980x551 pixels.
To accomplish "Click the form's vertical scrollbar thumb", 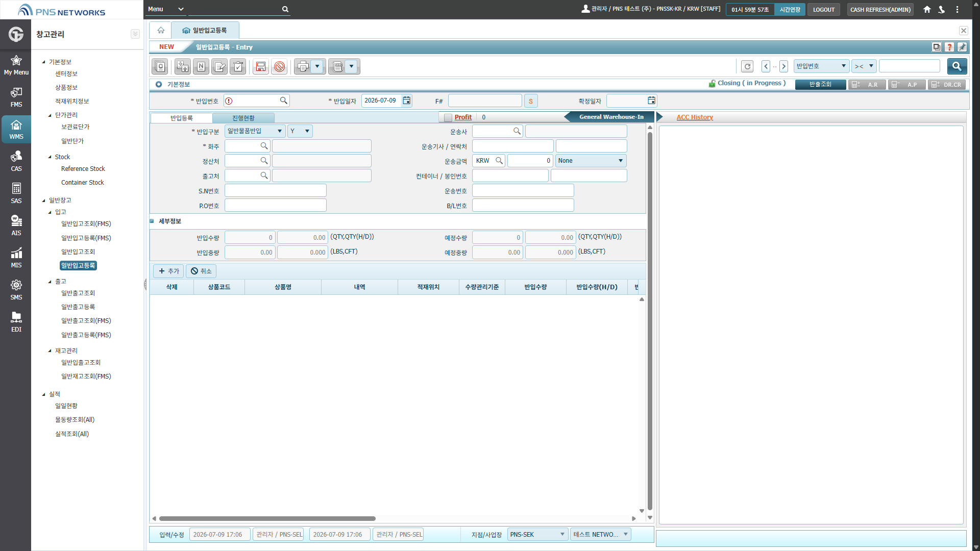I will [650, 321].
